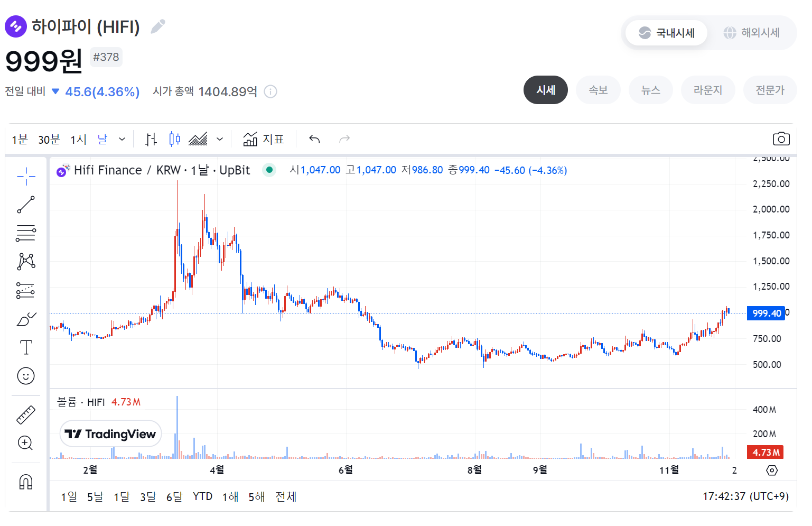Select the 날 daily interval
The image size is (812, 526).
(x=102, y=139)
